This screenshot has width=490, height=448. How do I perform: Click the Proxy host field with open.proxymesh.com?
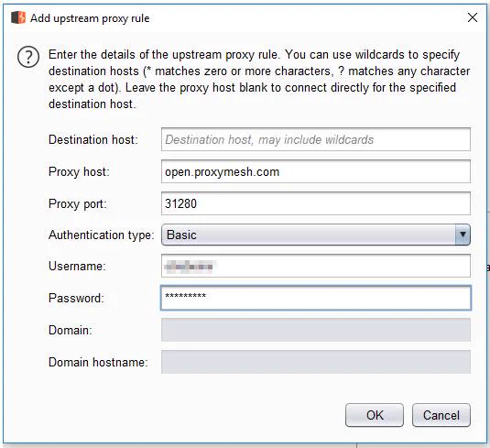tap(316, 171)
